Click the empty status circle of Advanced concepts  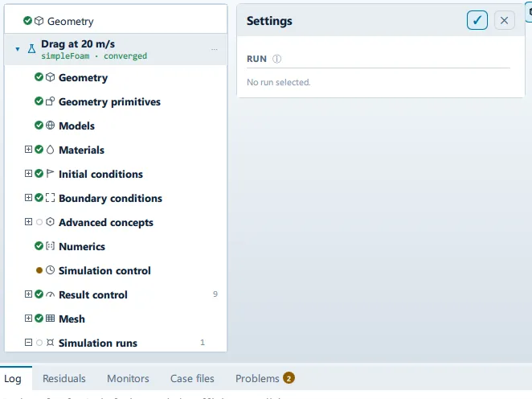[x=39, y=222]
